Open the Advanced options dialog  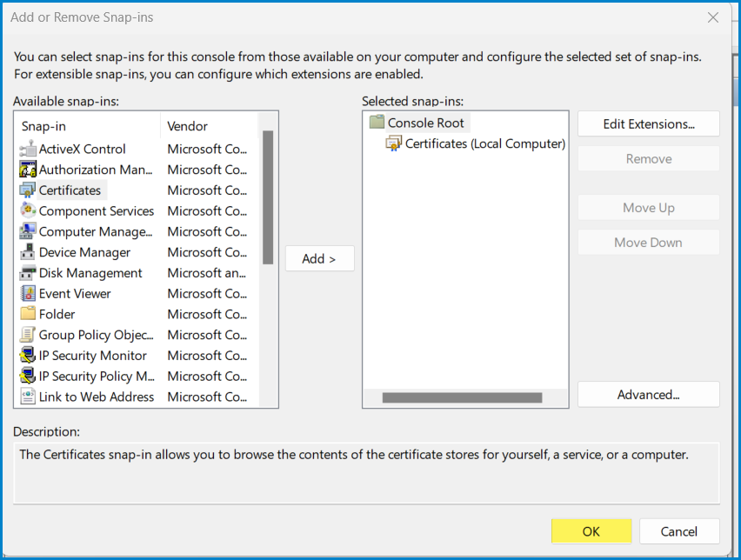pos(648,394)
